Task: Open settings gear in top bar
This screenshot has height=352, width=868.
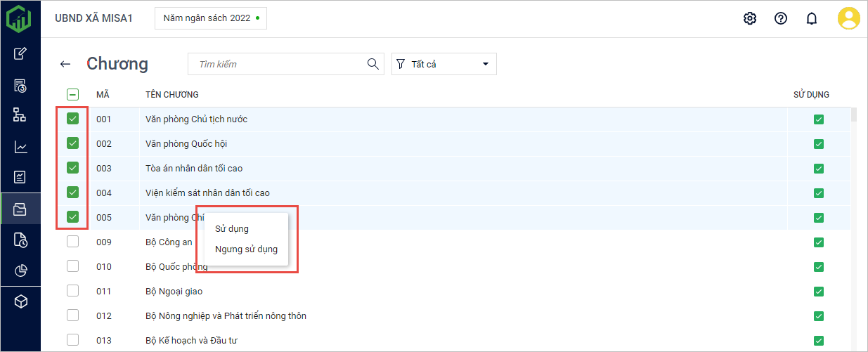Action: click(750, 18)
